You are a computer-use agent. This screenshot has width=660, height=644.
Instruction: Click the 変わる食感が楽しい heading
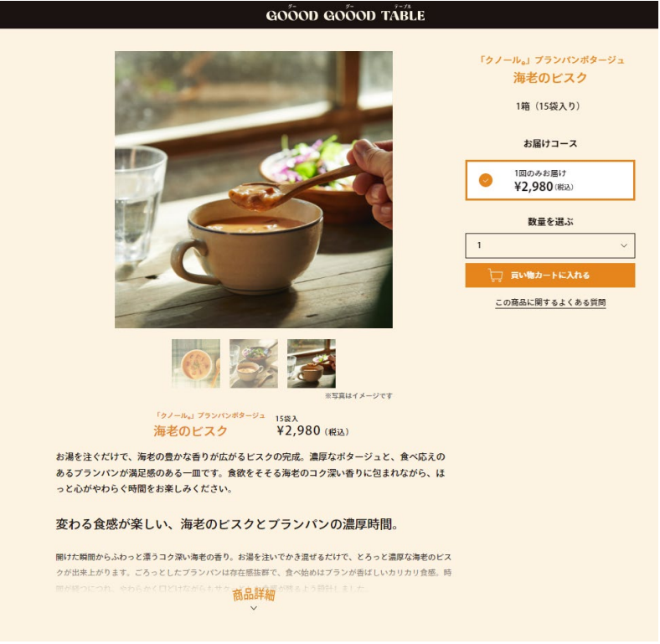[227, 525]
